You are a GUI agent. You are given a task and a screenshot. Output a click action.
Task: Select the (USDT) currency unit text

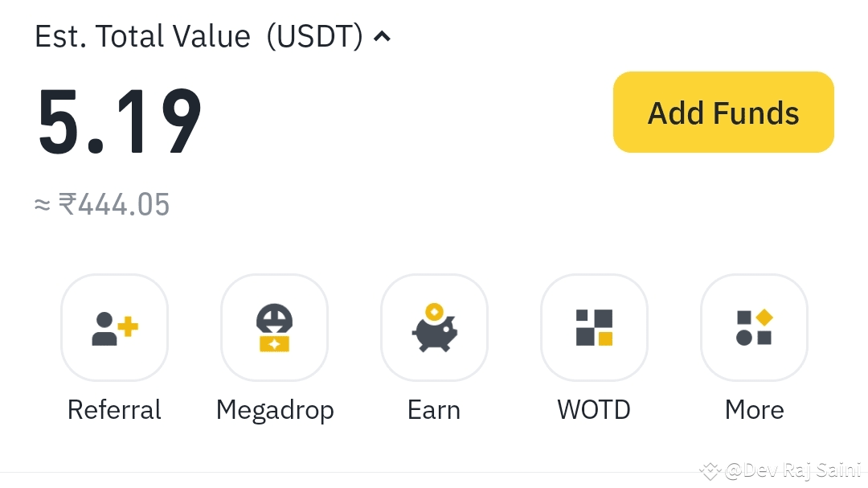(x=315, y=36)
